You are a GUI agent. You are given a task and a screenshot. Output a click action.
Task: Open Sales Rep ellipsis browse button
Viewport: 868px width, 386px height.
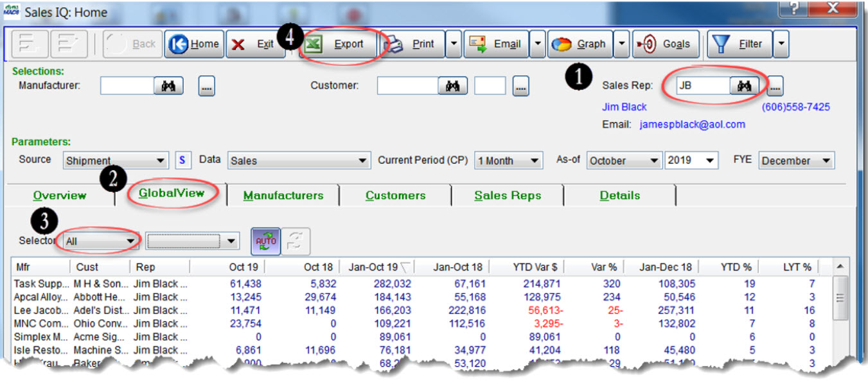[x=775, y=85]
